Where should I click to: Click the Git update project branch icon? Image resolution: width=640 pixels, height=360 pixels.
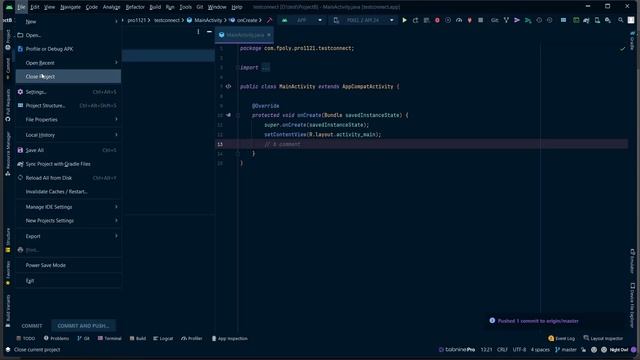(506, 20)
